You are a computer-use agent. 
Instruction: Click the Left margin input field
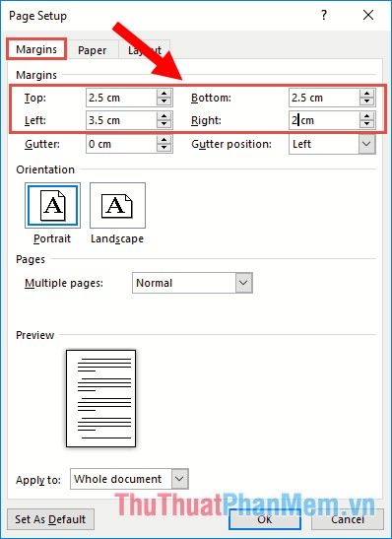(121, 120)
